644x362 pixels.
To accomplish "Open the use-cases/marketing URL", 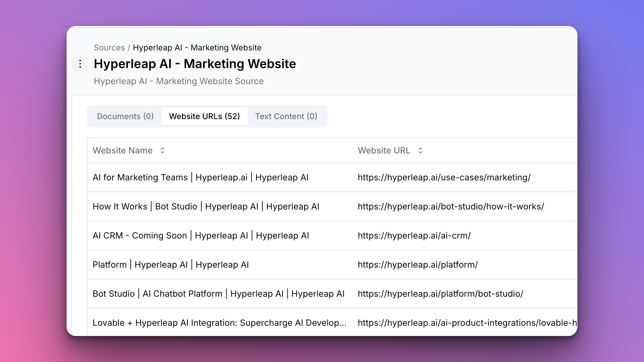I will click(444, 177).
